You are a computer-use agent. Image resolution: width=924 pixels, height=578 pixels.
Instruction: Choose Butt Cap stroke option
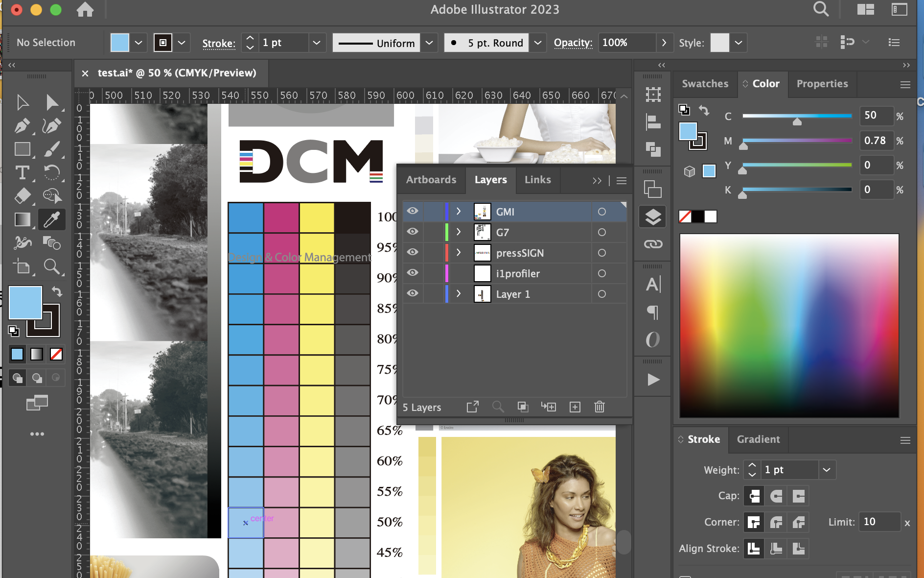(x=754, y=496)
